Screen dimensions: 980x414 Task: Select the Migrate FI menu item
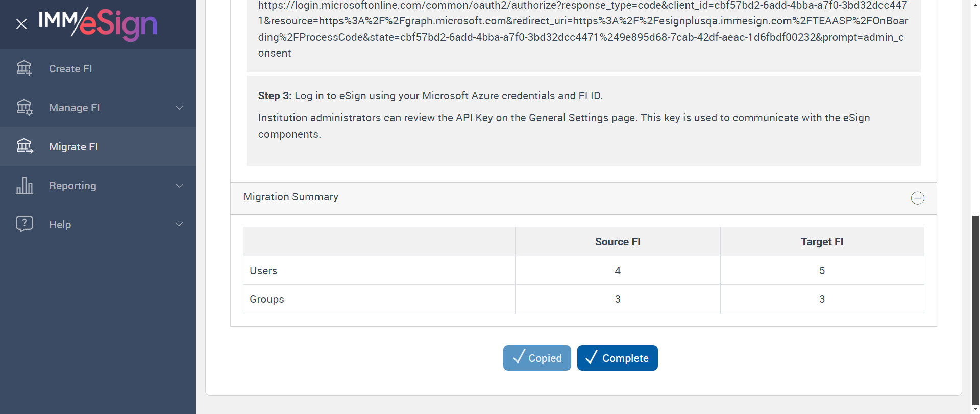pyautogui.click(x=73, y=147)
